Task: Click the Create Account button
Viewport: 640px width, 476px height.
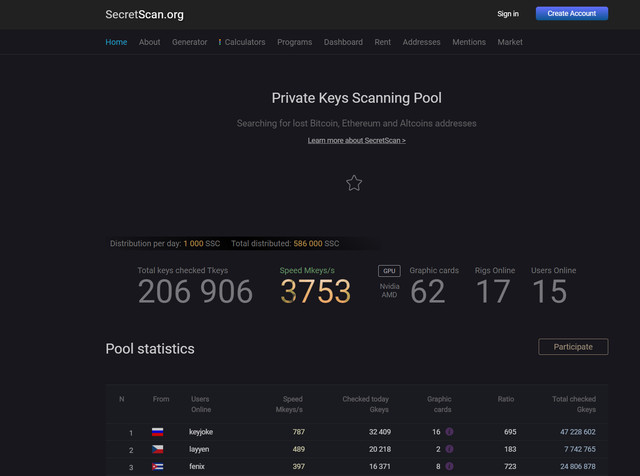Action: click(x=571, y=13)
